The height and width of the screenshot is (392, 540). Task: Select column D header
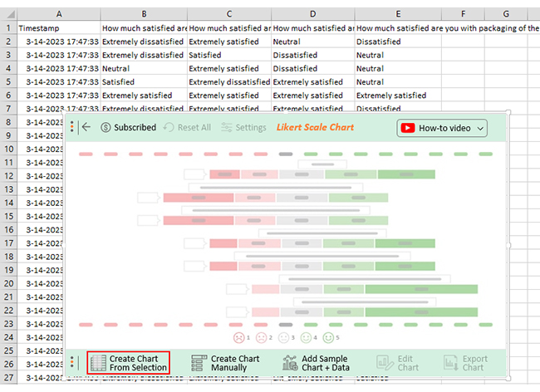pyautogui.click(x=312, y=14)
